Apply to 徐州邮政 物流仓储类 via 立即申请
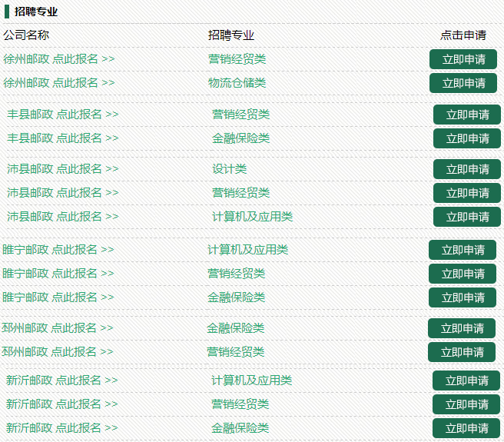Image resolution: width=504 pixels, height=442 pixels. (x=463, y=83)
